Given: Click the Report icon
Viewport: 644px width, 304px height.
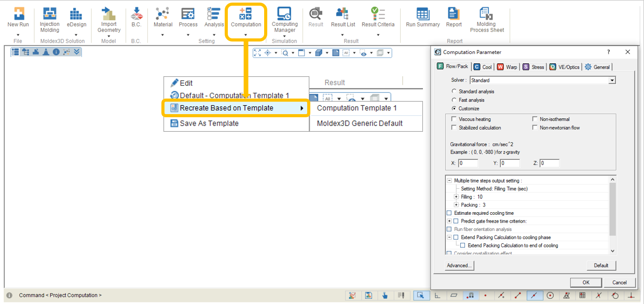Looking at the screenshot, I should pos(454,14).
